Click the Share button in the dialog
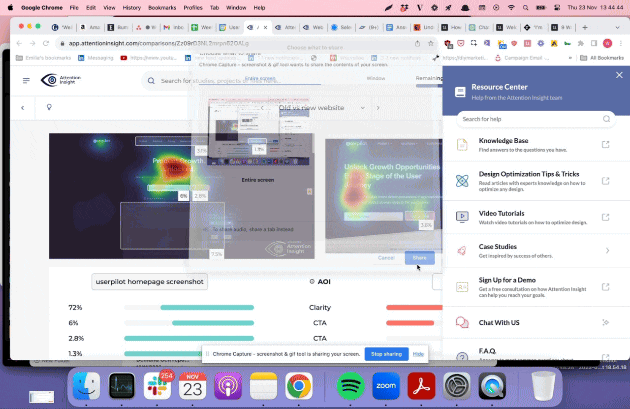The image size is (630, 409). pyautogui.click(x=419, y=258)
